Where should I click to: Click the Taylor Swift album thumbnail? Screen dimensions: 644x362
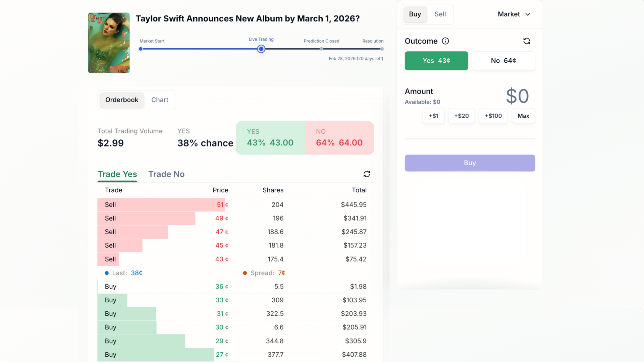tap(109, 43)
